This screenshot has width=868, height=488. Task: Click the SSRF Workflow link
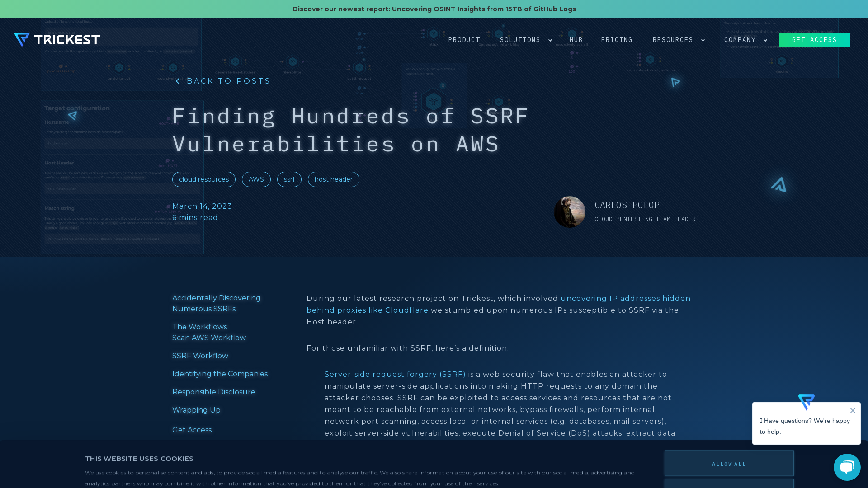200,356
